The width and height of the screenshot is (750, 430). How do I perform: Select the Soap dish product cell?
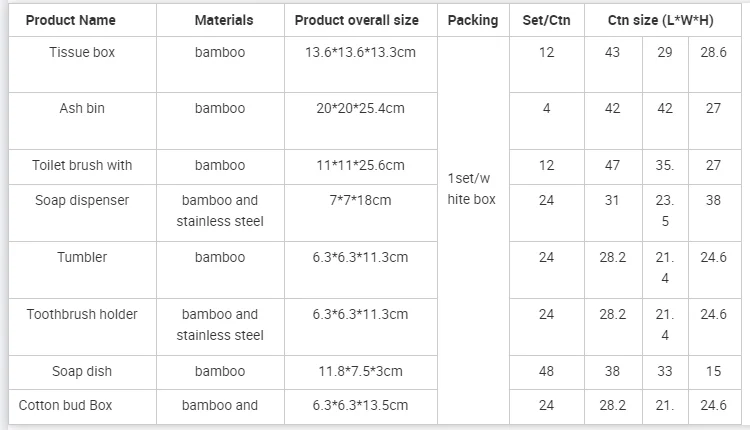pyautogui.click(x=82, y=371)
